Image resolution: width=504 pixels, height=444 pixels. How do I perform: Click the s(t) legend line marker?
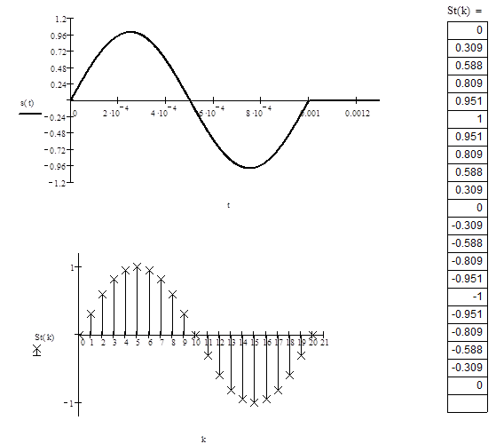pyautogui.click(x=30, y=114)
